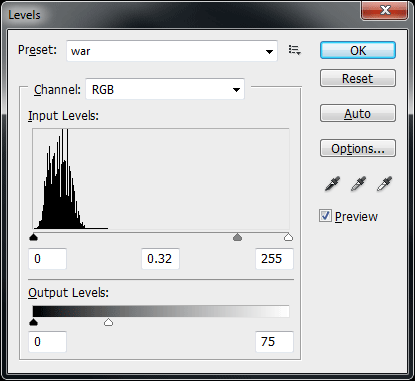The image size is (415, 381).
Task: Click the input shadow field showing 0
Action: coord(48,259)
